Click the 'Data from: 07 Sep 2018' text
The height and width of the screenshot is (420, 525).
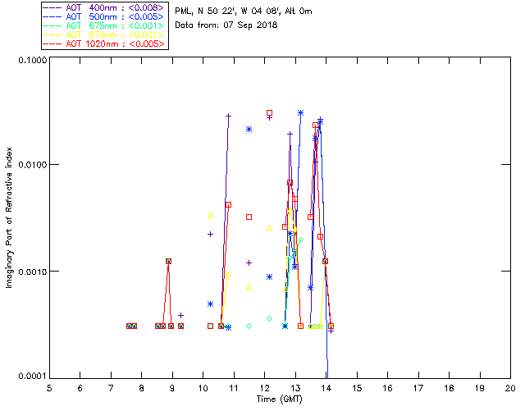pyautogui.click(x=226, y=25)
